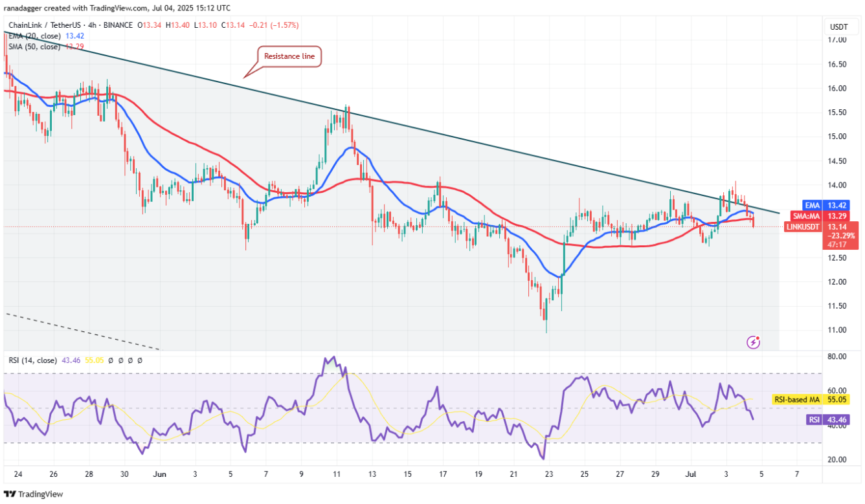Open the USDT currency selector
Image resolution: width=865 pixels, height=504 pixels.
coord(840,27)
